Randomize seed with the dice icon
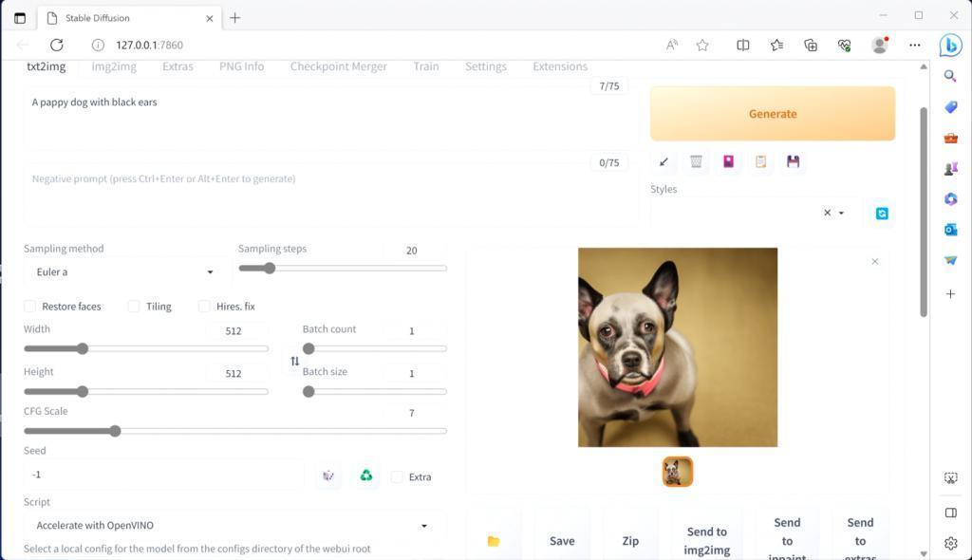The image size is (972, 560). [328, 476]
